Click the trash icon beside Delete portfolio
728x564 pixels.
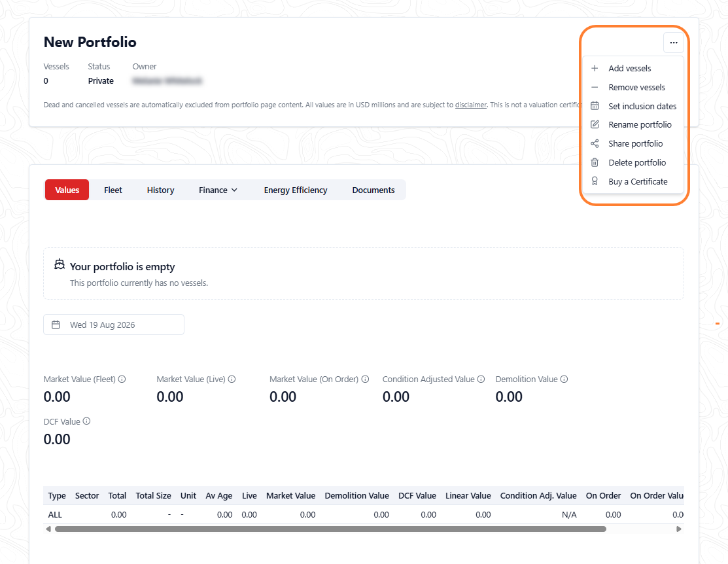tap(595, 163)
